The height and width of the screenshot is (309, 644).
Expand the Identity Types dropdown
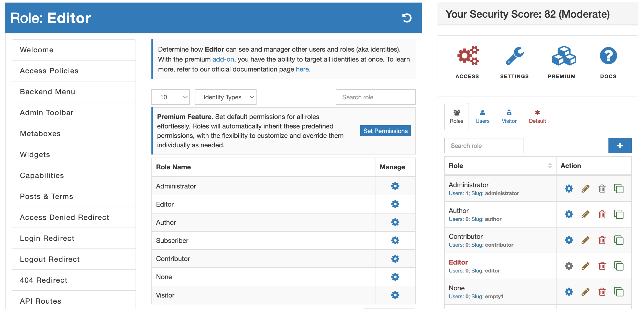(x=225, y=97)
